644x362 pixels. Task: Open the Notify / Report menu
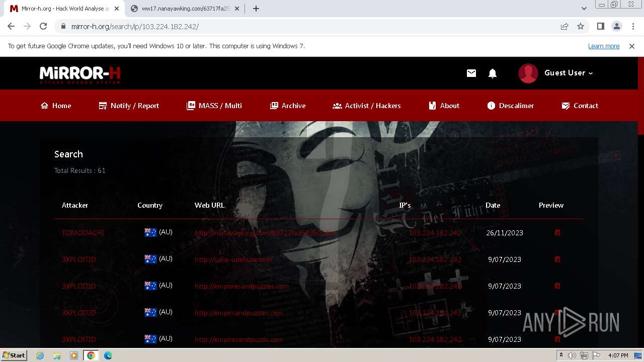(129, 106)
